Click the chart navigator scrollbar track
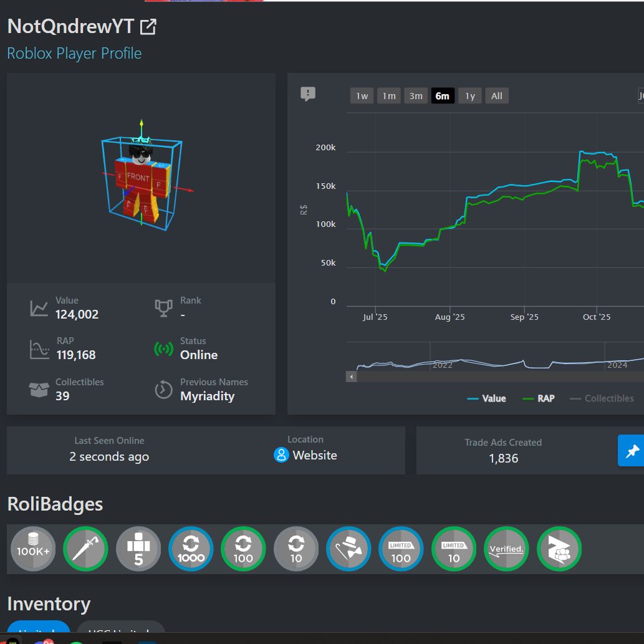The width and height of the screenshot is (644, 644). (500, 377)
